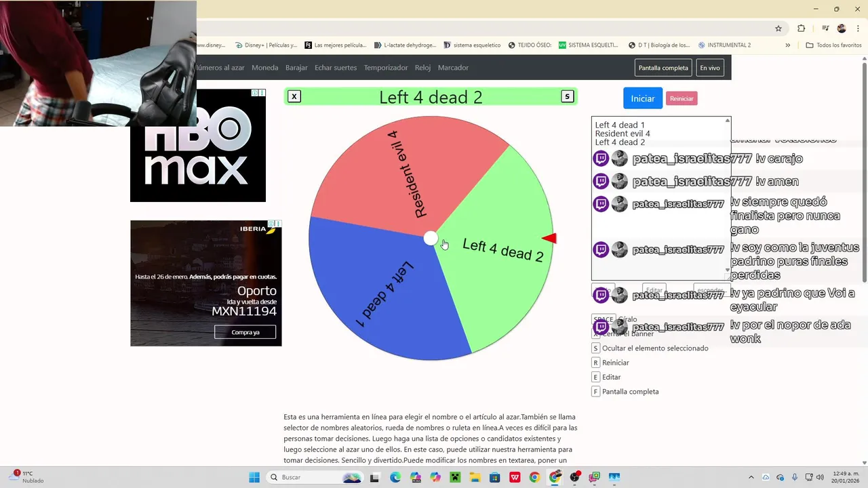Launch Minecraft from the taskbar
The height and width of the screenshot is (488, 868).
pos(456,477)
